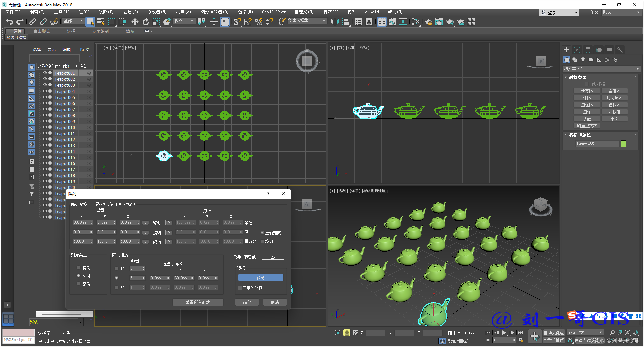The height and width of the screenshot is (347, 644).
Task: Open the Create panel plus tab
Action: (566, 50)
